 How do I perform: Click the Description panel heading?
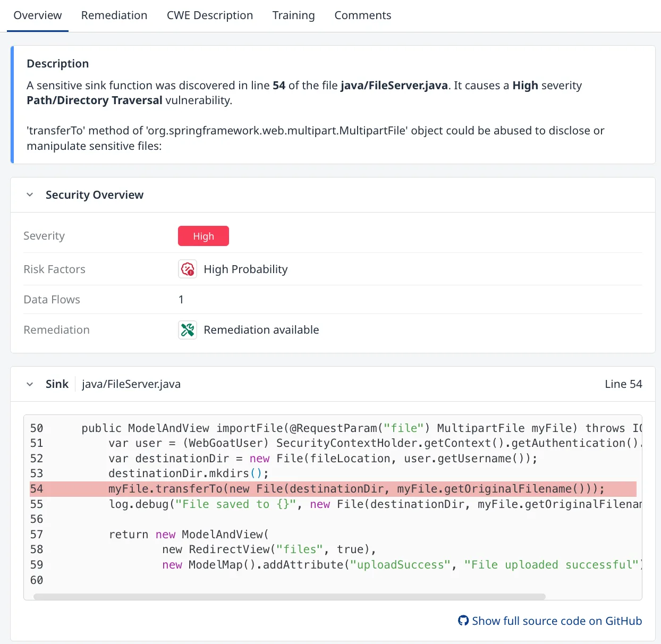[x=57, y=63]
